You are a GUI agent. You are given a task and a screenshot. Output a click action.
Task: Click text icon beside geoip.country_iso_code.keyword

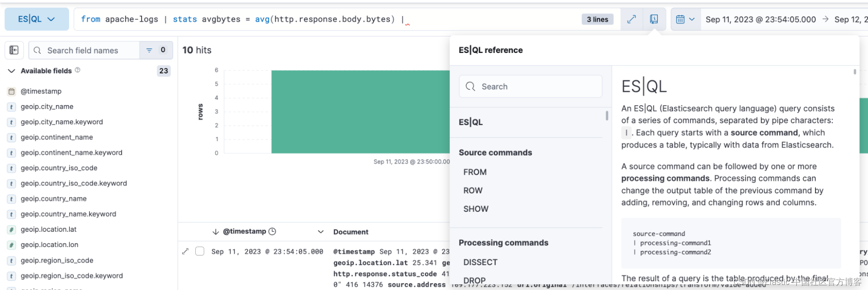click(12, 183)
